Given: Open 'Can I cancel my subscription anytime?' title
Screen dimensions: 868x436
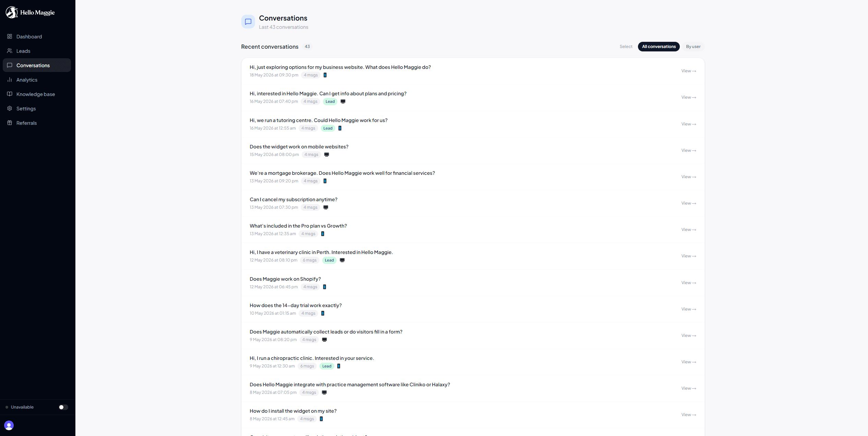Looking at the screenshot, I should click(293, 199).
